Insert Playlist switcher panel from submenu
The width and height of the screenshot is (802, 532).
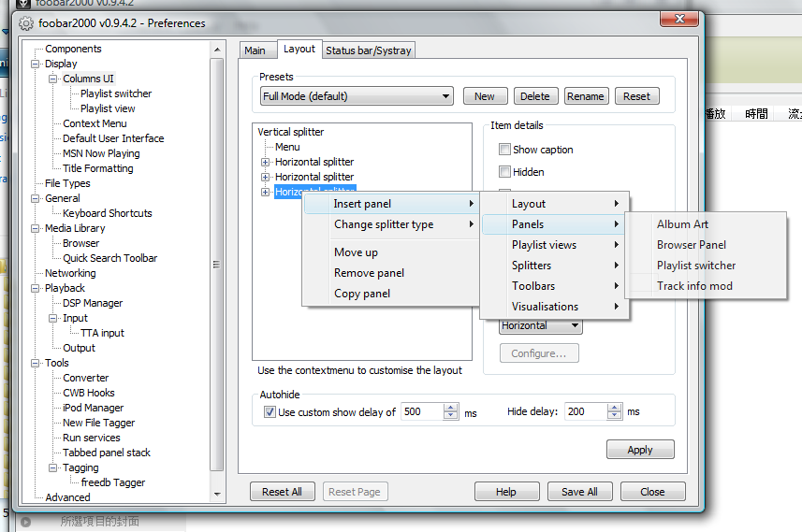coord(706,266)
